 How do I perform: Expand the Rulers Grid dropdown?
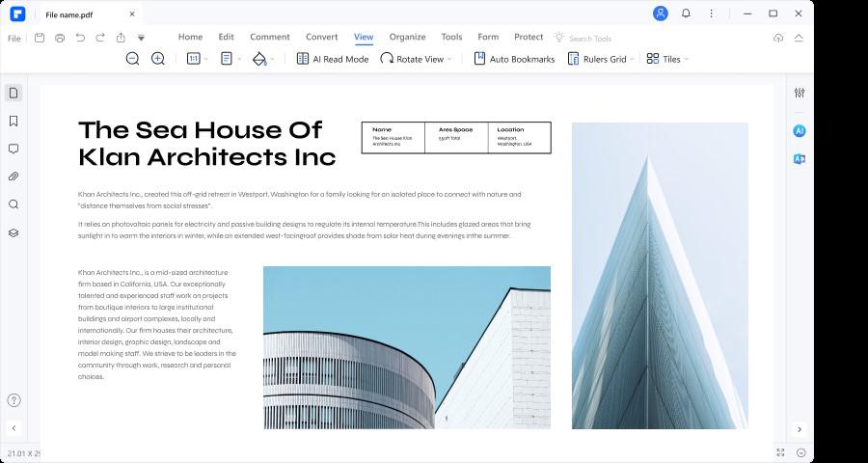[598, 59]
